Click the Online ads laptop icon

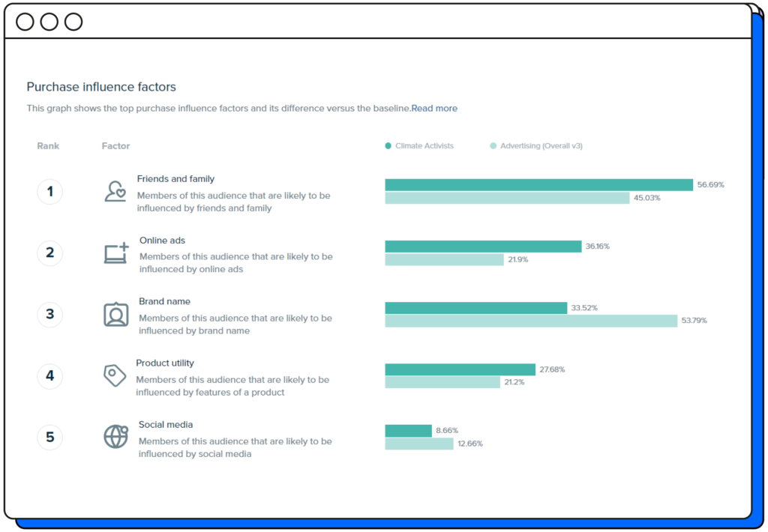pyautogui.click(x=115, y=253)
